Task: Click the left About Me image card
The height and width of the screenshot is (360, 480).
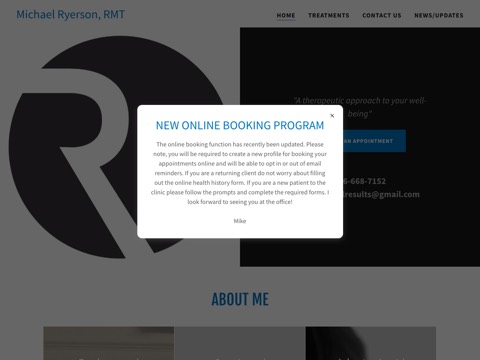Action: pyautogui.click(x=109, y=343)
